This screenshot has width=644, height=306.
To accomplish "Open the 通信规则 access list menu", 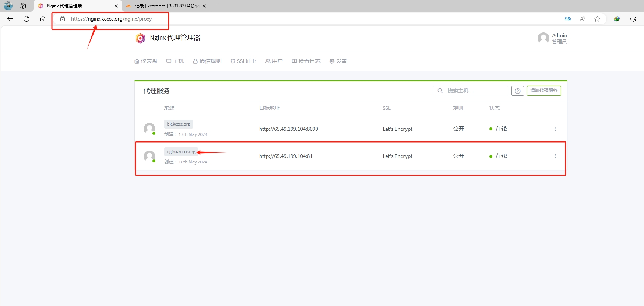I will (x=207, y=61).
